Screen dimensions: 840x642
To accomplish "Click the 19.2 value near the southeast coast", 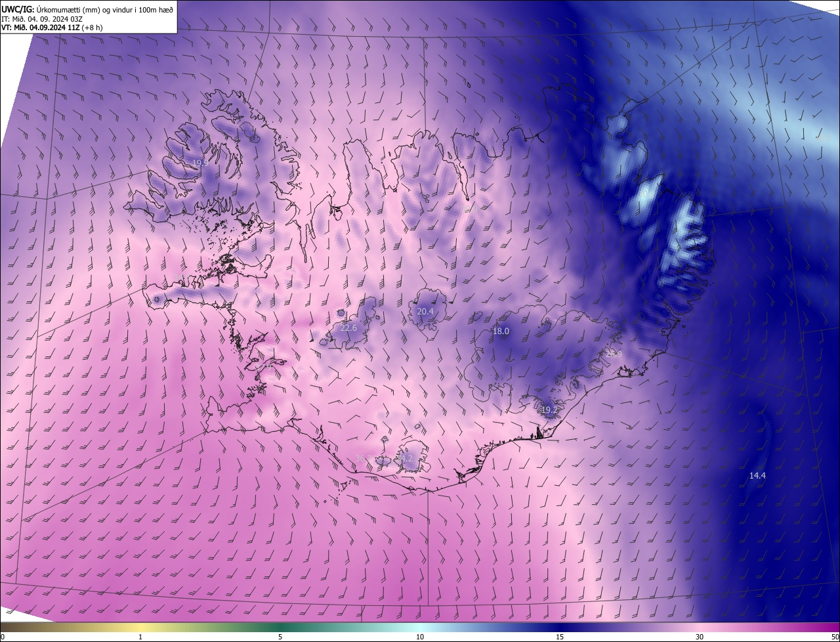I will point(549,410).
